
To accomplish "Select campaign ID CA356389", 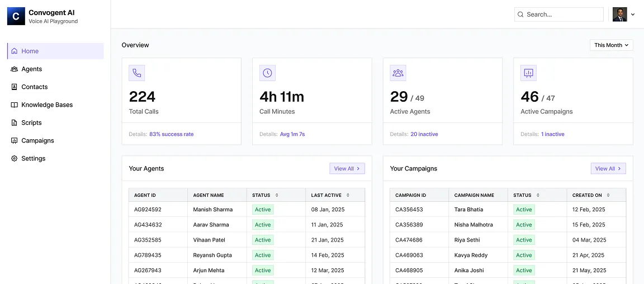I will coord(409,225).
